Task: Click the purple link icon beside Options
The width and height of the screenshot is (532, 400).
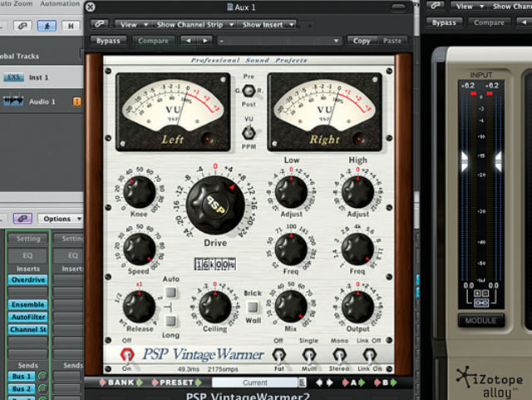Action: point(22,219)
